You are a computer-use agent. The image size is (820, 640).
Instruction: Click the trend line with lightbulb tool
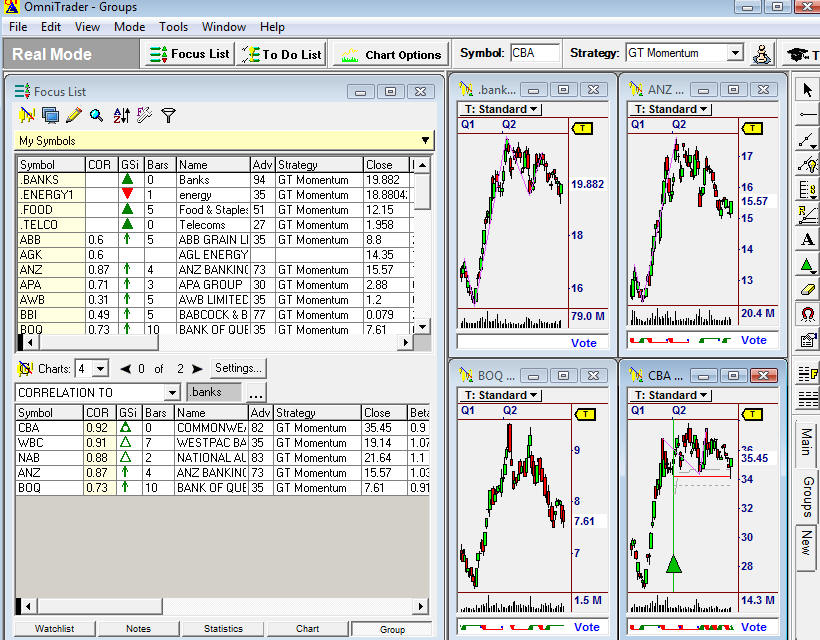coord(807,165)
